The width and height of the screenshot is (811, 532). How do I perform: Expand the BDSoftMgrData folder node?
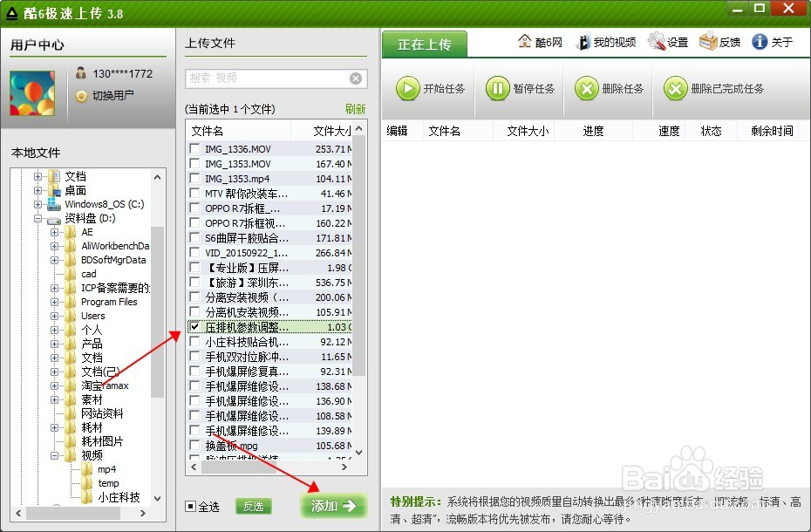tap(54, 260)
